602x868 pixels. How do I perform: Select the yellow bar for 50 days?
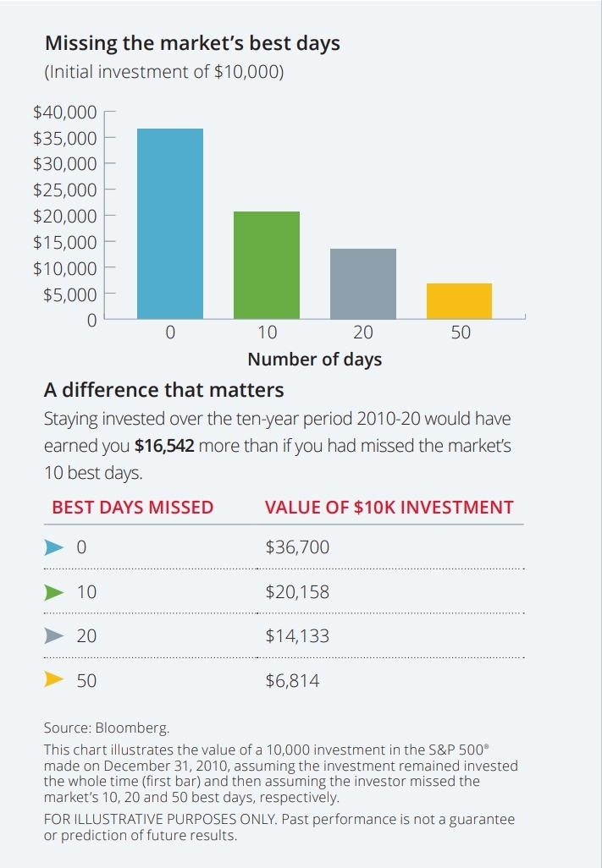point(460,301)
